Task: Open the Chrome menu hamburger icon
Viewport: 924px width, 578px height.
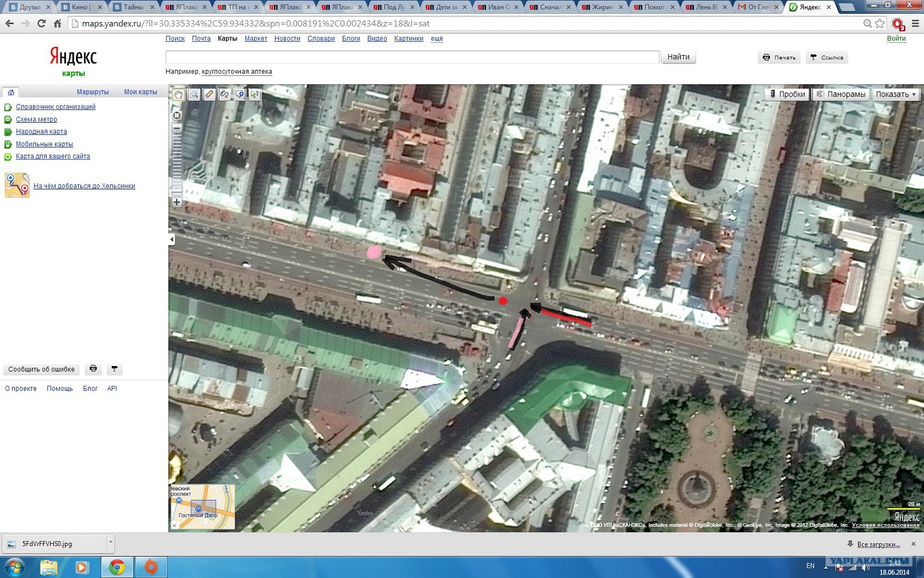Action: point(915,24)
